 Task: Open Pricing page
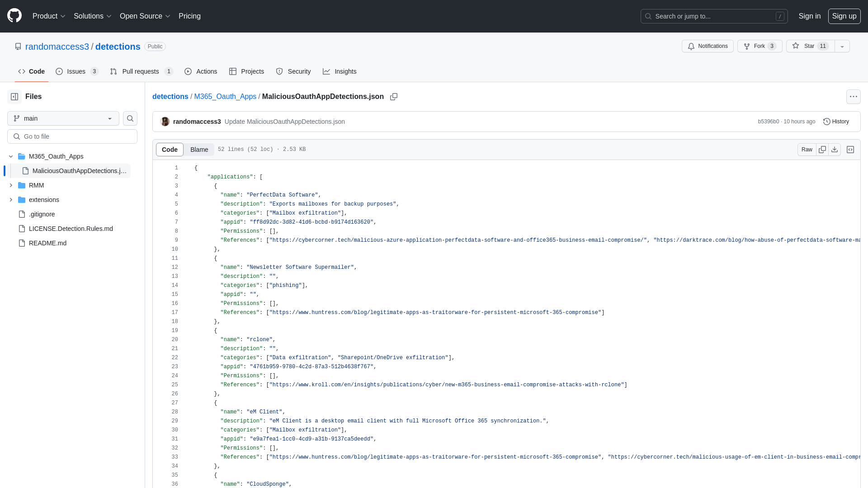coord(189,16)
